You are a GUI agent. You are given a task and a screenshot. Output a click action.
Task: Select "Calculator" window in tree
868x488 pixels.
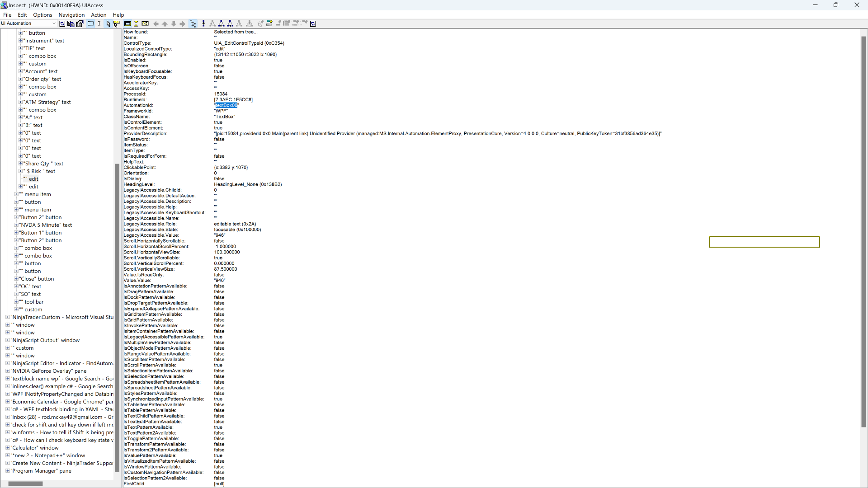[x=35, y=448]
